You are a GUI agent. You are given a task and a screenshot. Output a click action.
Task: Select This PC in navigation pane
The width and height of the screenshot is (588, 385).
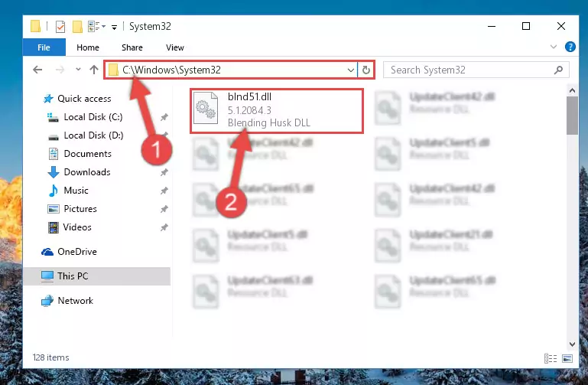click(x=97, y=276)
